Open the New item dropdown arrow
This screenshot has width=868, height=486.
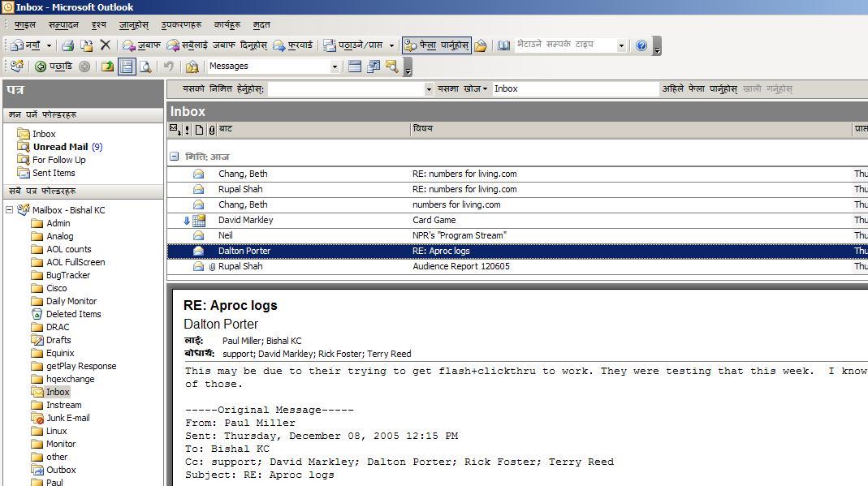click(x=49, y=45)
